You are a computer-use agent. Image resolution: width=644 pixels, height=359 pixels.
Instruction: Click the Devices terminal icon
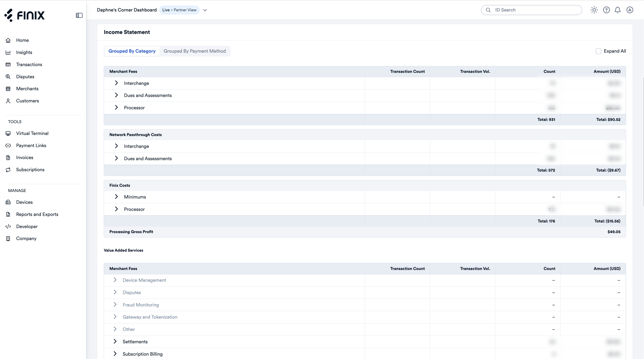(x=8, y=202)
